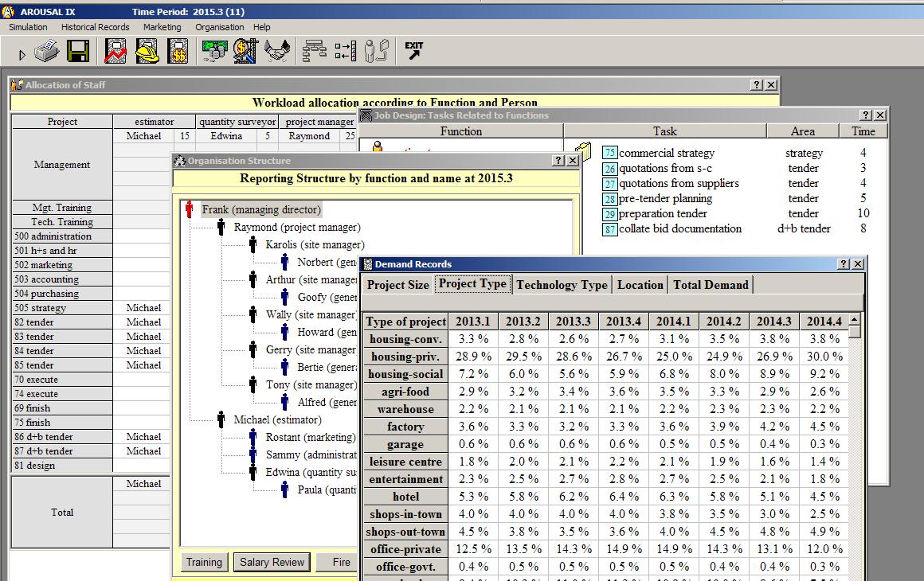Switch to the Technology Type tab
This screenshot has width=924, height=581.
(x=562, y=285)
